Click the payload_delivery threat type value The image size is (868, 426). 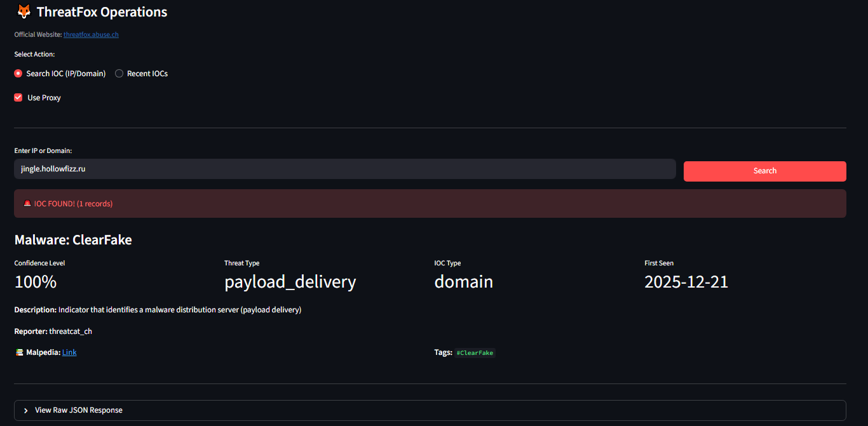(x=290, y=282)
